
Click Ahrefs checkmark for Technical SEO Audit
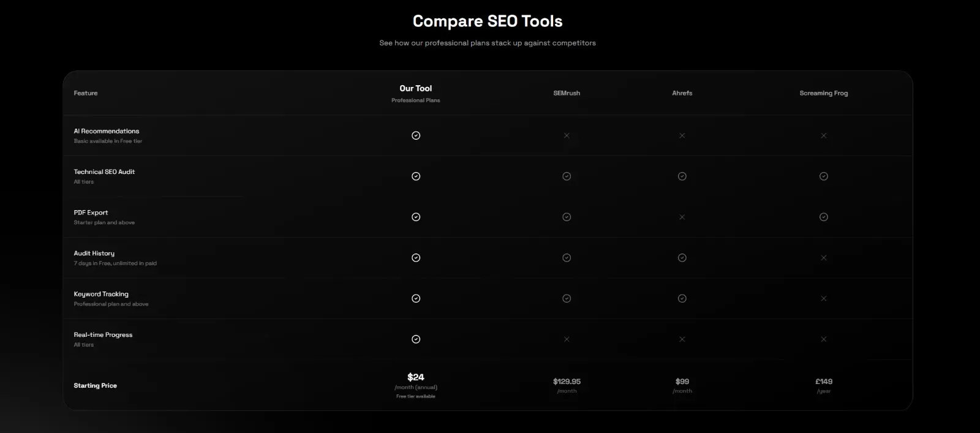(x=682, y=176)
